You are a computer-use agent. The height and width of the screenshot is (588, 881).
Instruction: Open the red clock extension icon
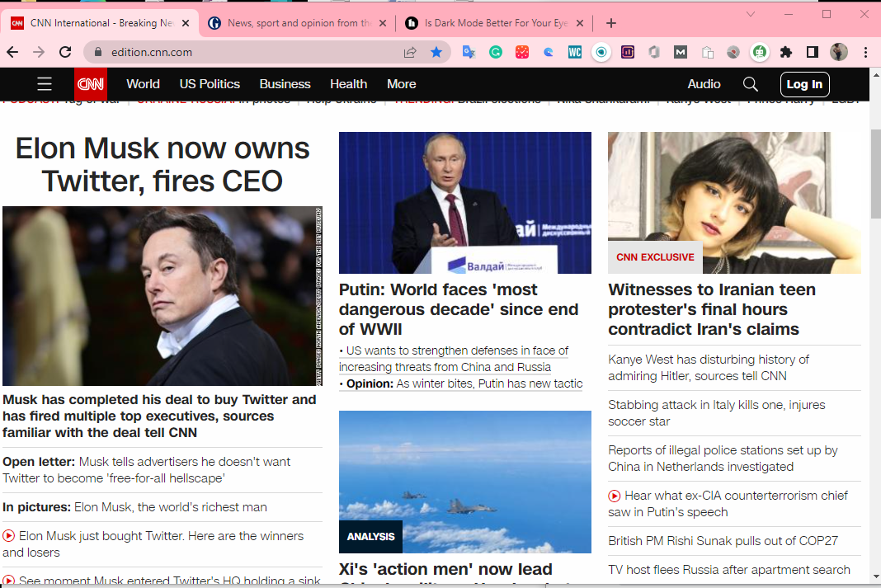click(x=522, y=52)
